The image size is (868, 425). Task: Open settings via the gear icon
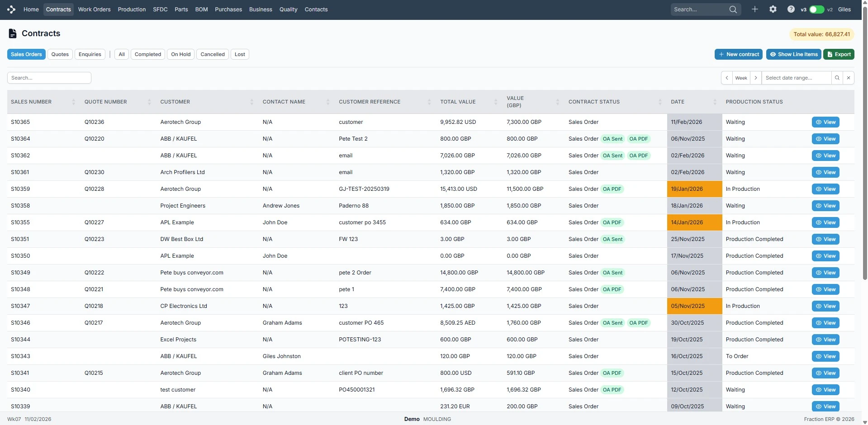[x=773, y=9]
